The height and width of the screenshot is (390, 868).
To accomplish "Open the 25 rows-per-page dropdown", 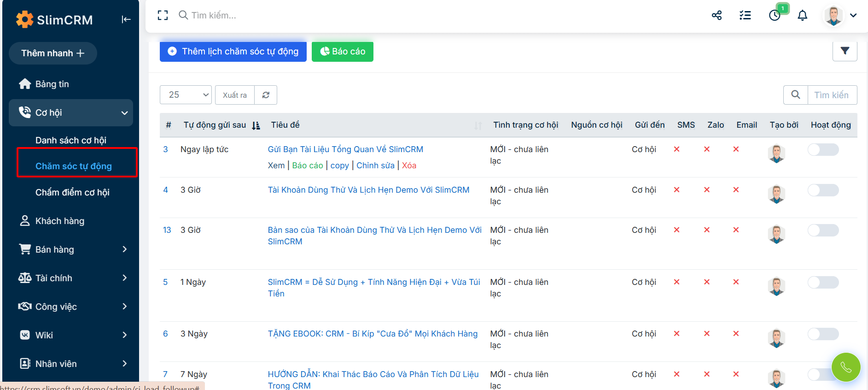I will 186,95.
